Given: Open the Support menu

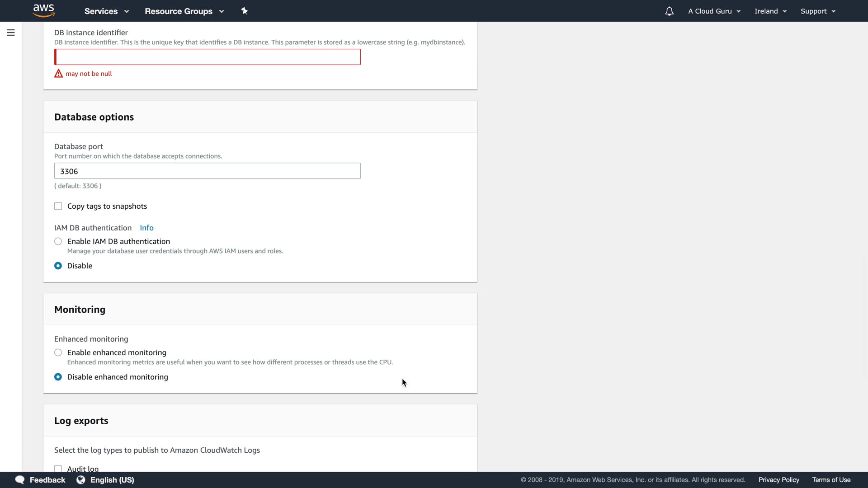Looking at the screenshot, I should pos(818,11).
